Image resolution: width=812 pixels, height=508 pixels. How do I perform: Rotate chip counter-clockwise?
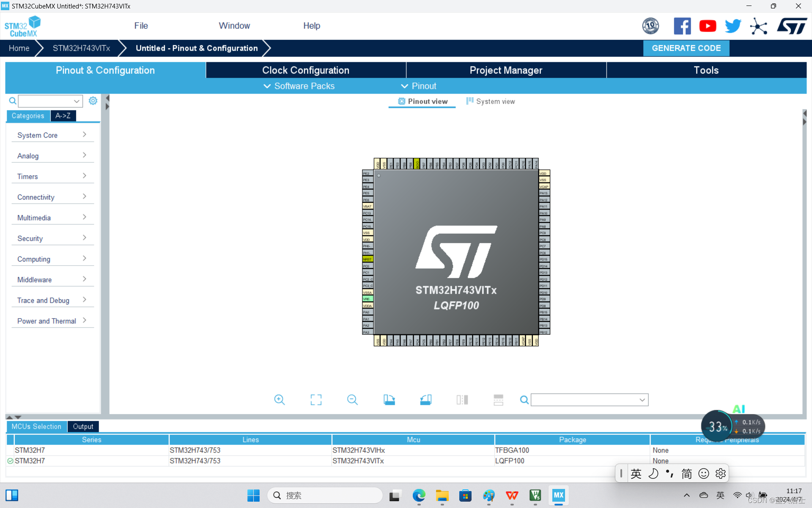pos(425,400)
